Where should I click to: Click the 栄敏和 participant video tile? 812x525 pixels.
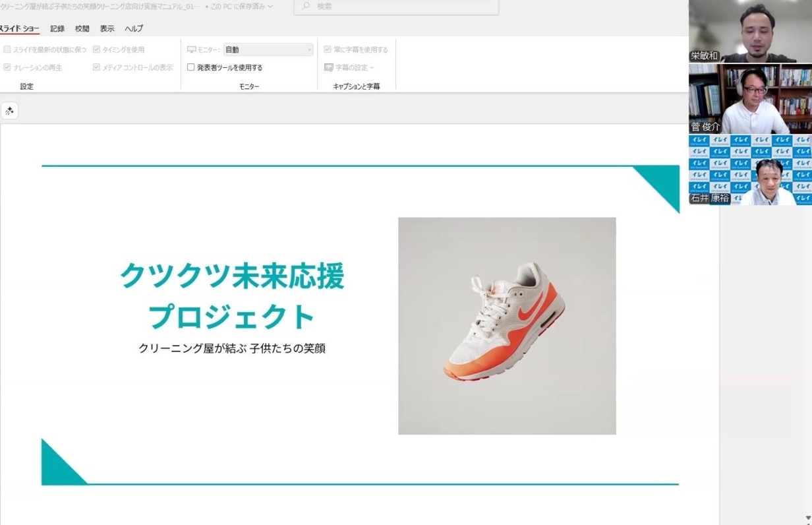750,32
